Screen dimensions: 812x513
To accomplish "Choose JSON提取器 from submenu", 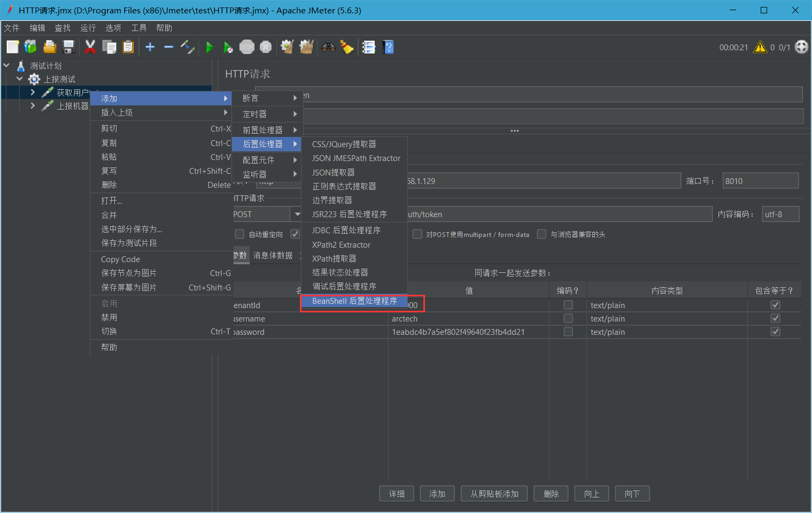I will (x=354, y=172).
